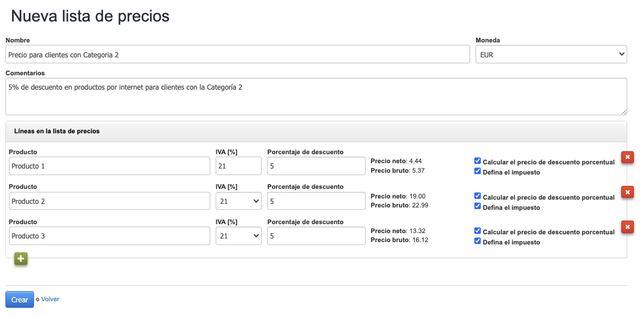Select the Producto 1 name field
Screen dimensions: 644x318
point(109,166)
